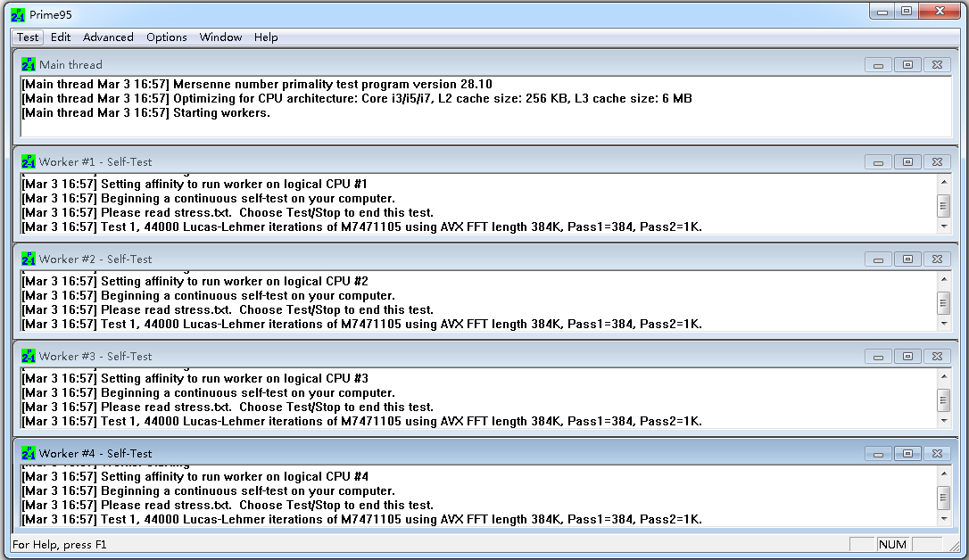The width and height of the screenshot is (969, 560).
Task: Maximize the Prime95 main window
Action: click(x=907, y=11)
